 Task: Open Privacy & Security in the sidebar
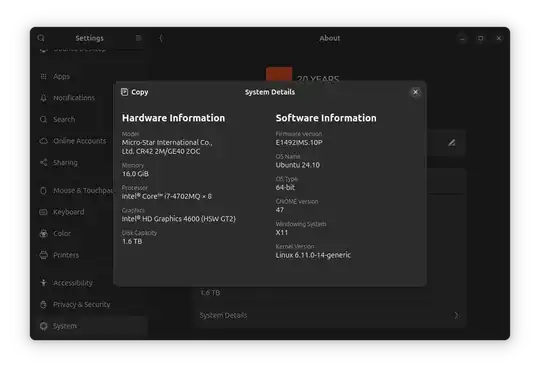click(91, 304)
